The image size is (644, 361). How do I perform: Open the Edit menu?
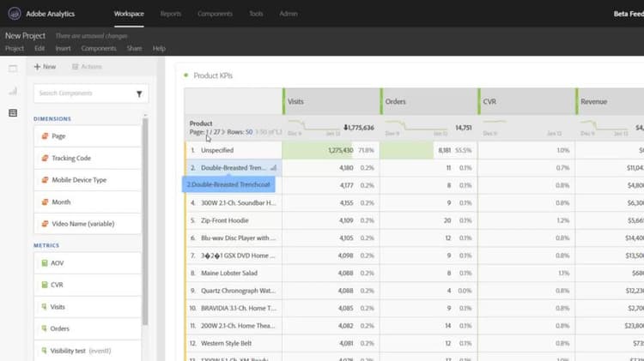pyautogui.click(x=39, y=48)
